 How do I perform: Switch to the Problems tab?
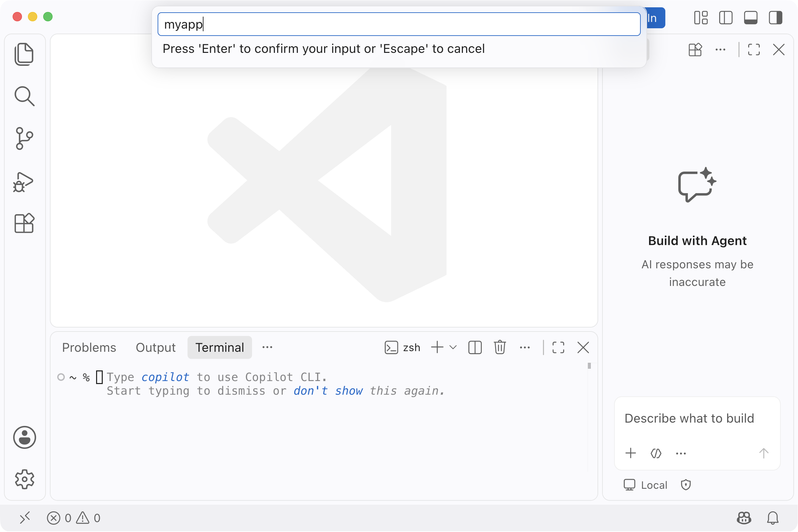pos(89,347)
